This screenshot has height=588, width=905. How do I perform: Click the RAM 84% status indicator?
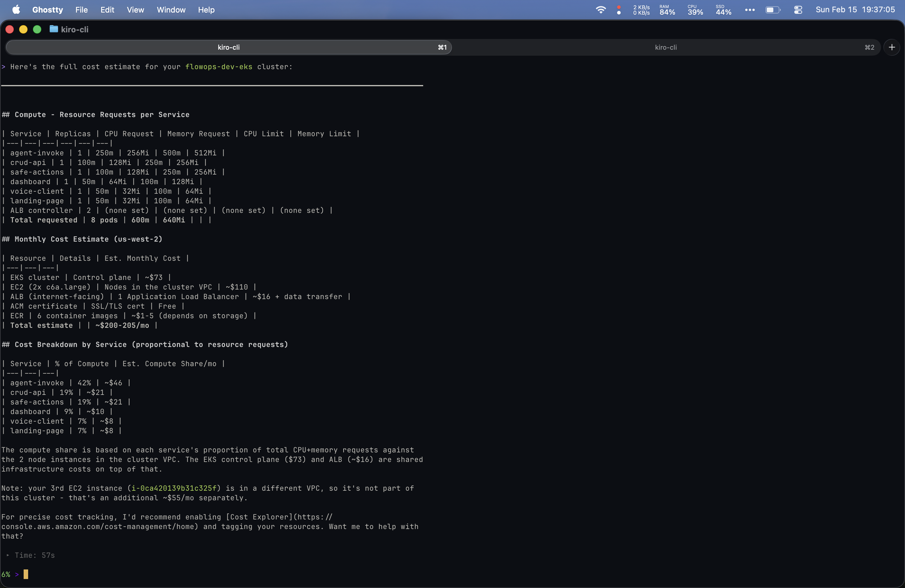click(667, 10)
